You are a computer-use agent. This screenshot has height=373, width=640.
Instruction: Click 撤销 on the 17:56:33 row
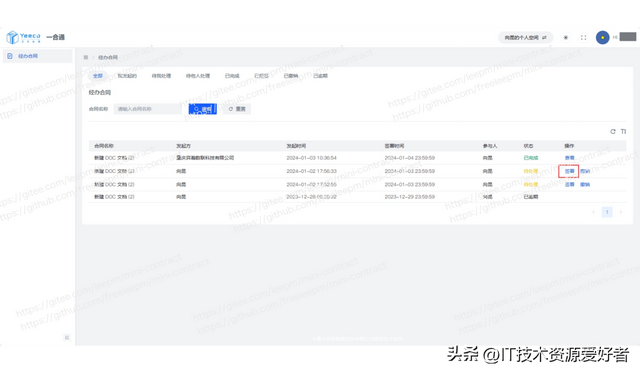click(x=585, y=171)
